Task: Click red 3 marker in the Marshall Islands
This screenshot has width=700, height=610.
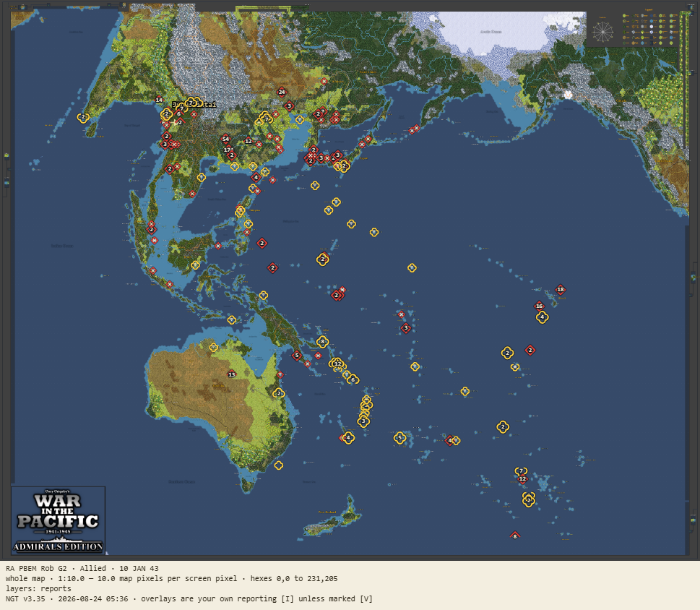Action: click(x=406, y=328)
